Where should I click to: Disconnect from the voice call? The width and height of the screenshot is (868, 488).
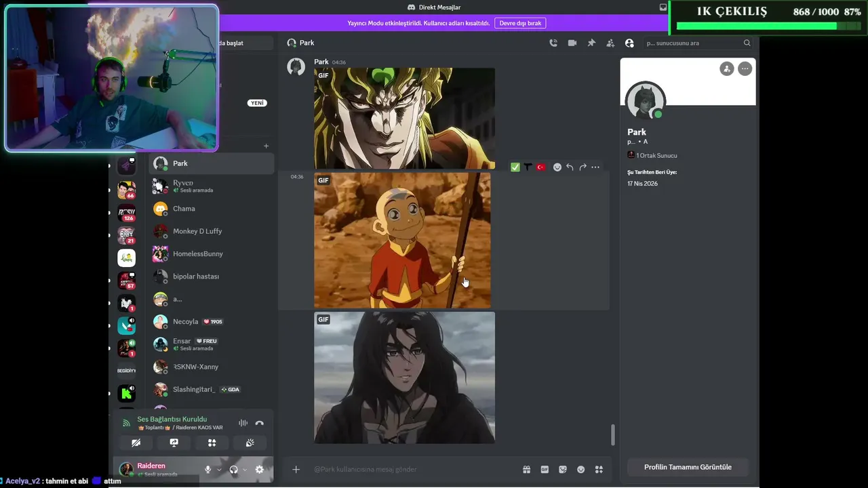click(x=259, y=423)
